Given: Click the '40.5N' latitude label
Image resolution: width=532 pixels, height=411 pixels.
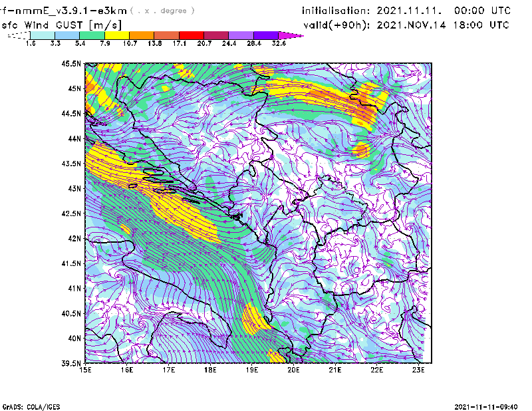Looking at the screenshot, I should pyautogui.click(x=71, y=313).
